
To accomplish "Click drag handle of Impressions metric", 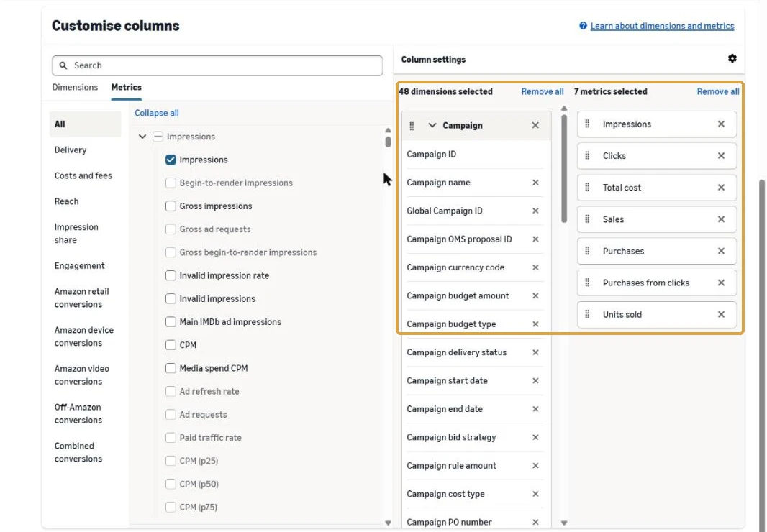I will 587,124.
